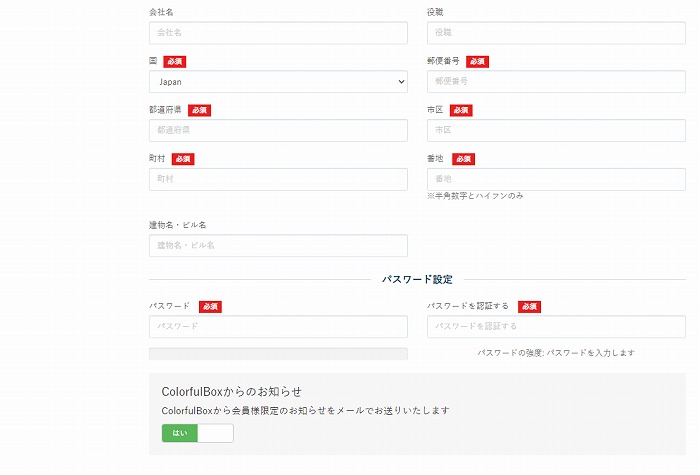Click the 必須 badge beside 郵便番号
This screenshot has width=700, height=475.
pyautogui.click(x=478, y=62)
